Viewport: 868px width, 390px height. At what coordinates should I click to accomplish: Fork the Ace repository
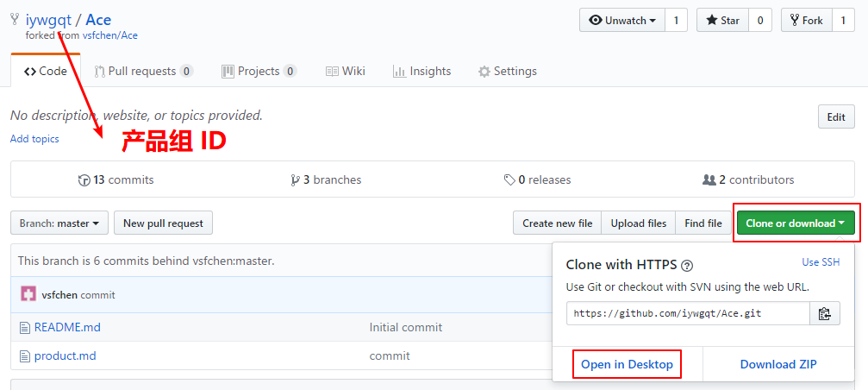(805, 21)
